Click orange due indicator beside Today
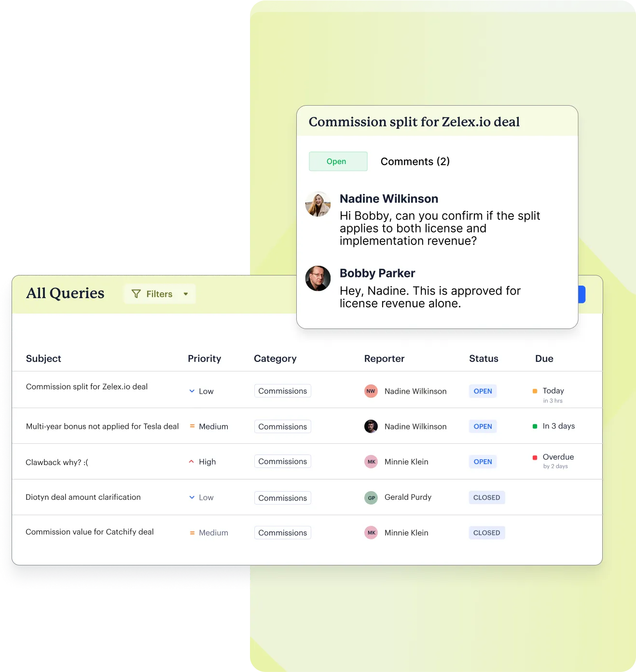The image size is (636, 672). (x=535, y=391)
